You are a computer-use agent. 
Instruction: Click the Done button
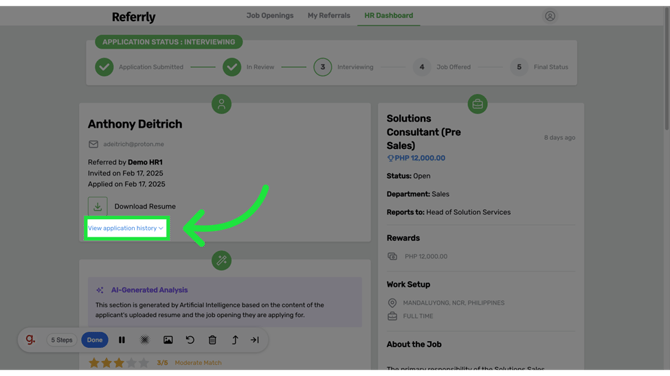coord(94,340)
